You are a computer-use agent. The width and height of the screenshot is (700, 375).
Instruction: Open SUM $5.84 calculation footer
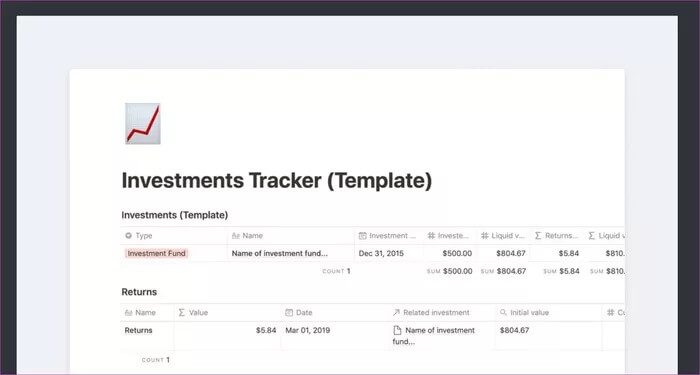pyautogui.click(x=561, y=271)
